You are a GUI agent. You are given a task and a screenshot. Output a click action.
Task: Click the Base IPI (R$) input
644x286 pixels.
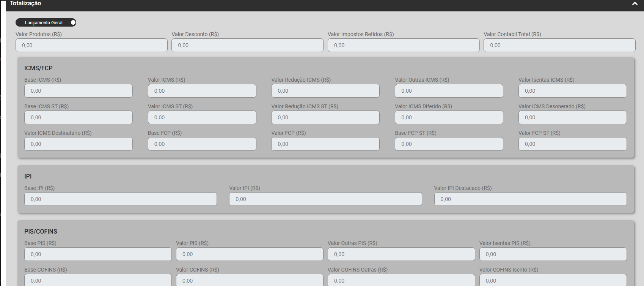(120, 199)
